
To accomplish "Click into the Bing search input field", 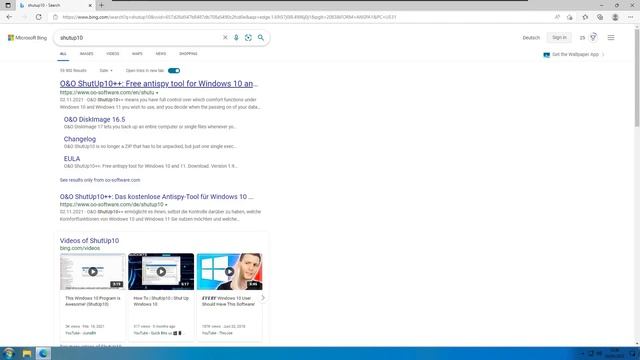I will (x=139, y=38).
